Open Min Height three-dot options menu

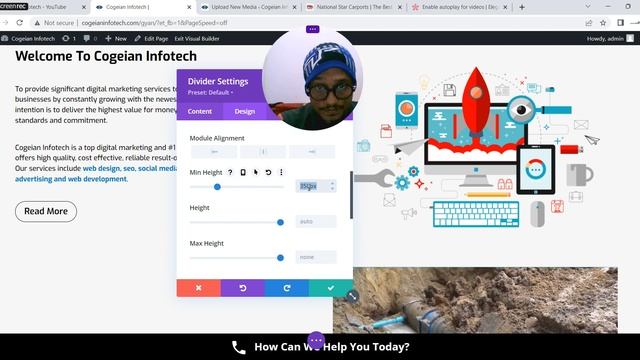click(281, 172)
